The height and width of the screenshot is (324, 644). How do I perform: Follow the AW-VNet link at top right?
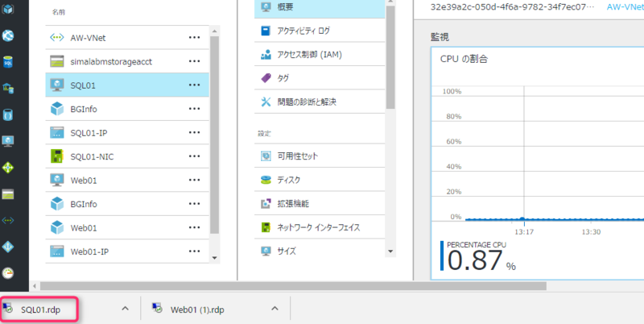[x=625, y=7]
